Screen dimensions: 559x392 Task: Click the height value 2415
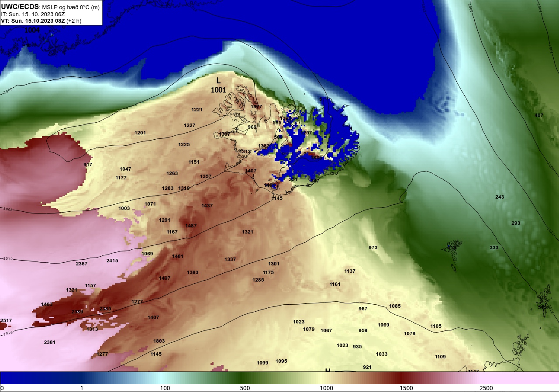[x=112, y=261]
